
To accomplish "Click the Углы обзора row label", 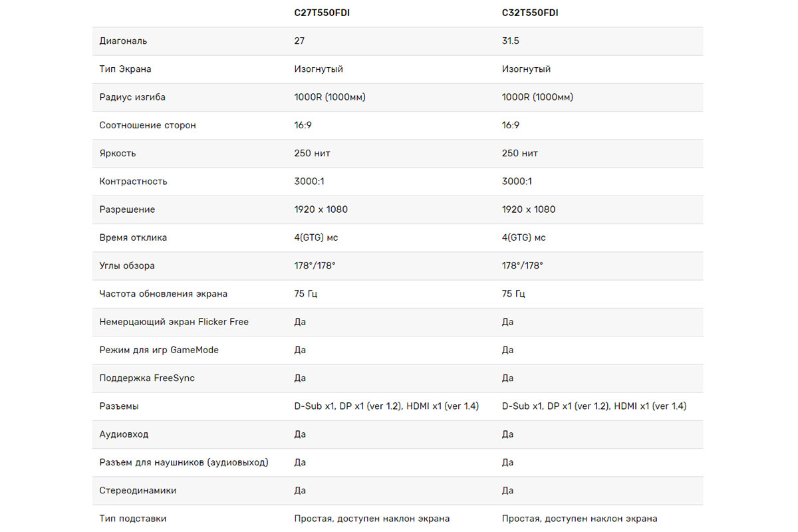I will (127, 265).
